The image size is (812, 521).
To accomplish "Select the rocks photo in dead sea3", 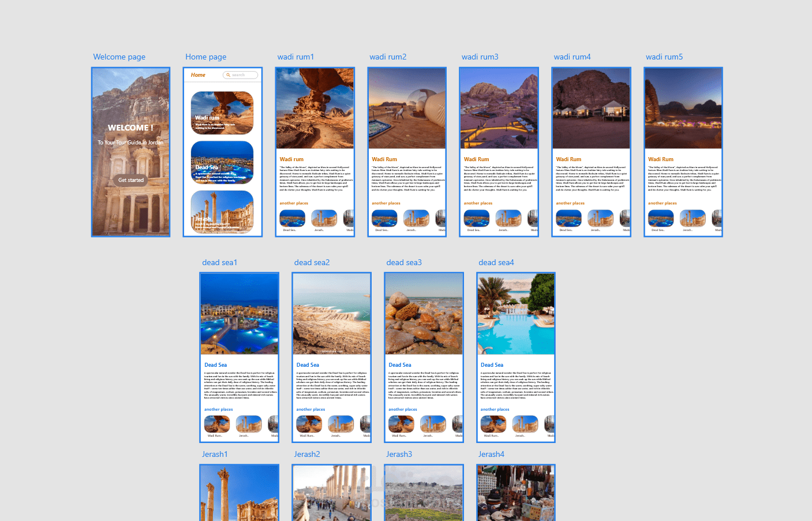I will tap(424, 314).
